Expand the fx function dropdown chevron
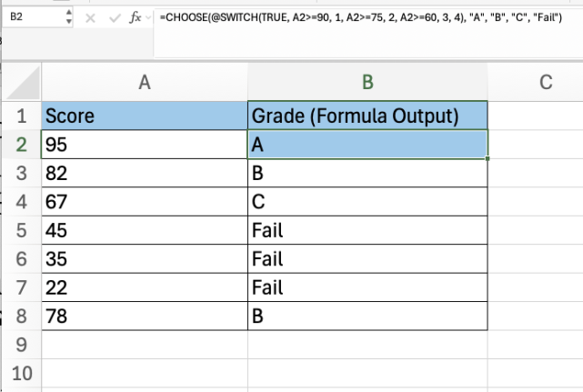583x392 pixels. tap(149, 17)
